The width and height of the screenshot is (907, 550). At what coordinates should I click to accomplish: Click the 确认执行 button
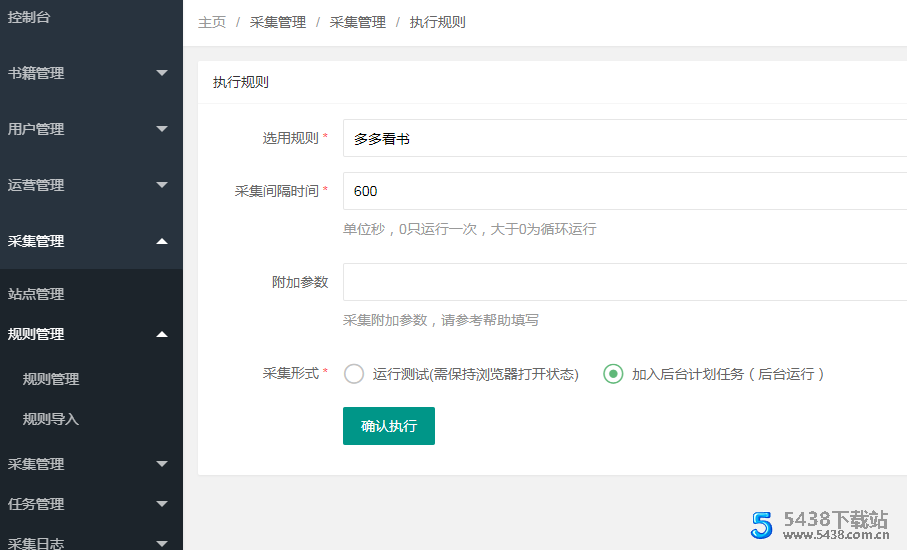[x=388, y=426]
